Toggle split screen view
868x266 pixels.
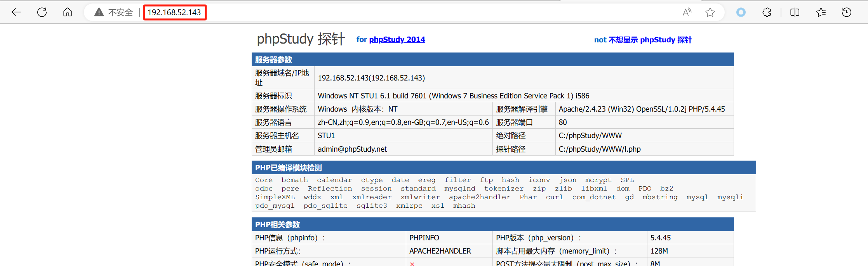[795, 12]
